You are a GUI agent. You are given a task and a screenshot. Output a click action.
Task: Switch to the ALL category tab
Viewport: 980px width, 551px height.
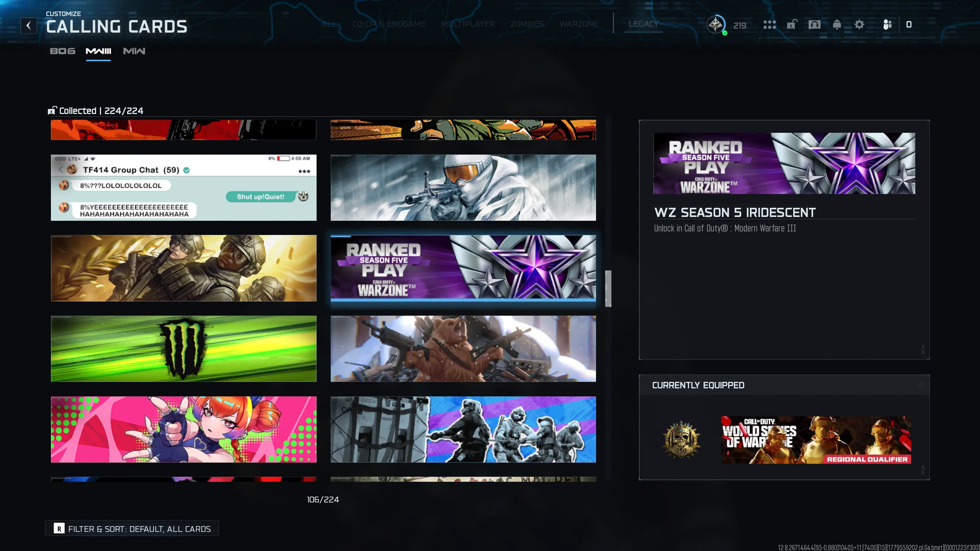click(329, 24)
